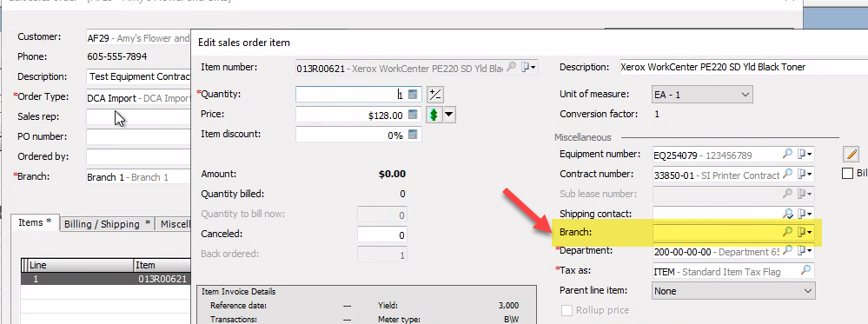The height and width of the screenshot is (324, 868).
Task: Click the pencil edit icon beside Equipment number
Action: coord(851,154)
